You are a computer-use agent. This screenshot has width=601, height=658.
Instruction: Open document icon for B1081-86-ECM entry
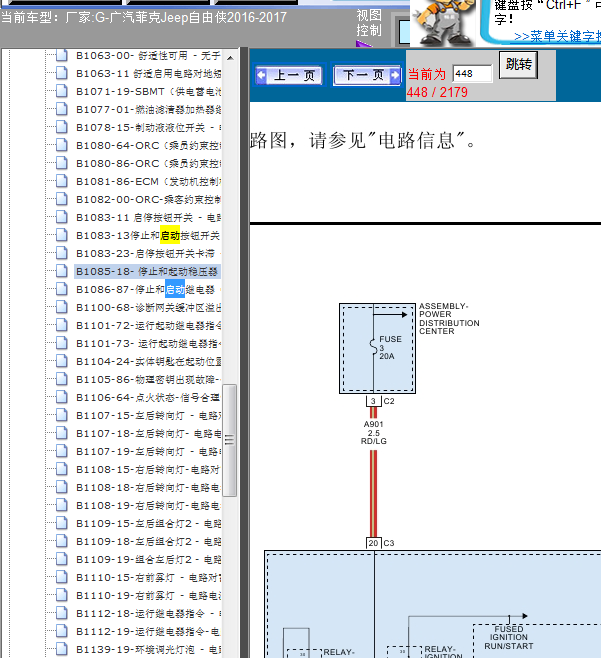(x=62, y=181)
